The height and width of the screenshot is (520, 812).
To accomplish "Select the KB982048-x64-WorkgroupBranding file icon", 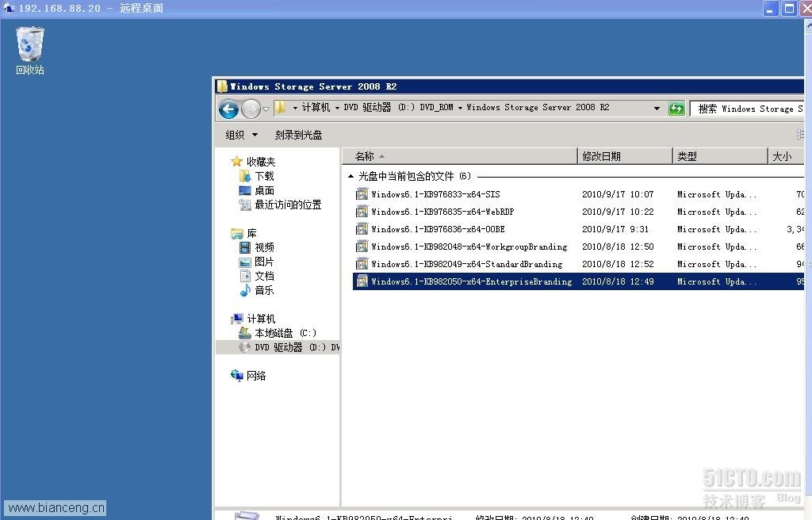I will pos(362,247).
